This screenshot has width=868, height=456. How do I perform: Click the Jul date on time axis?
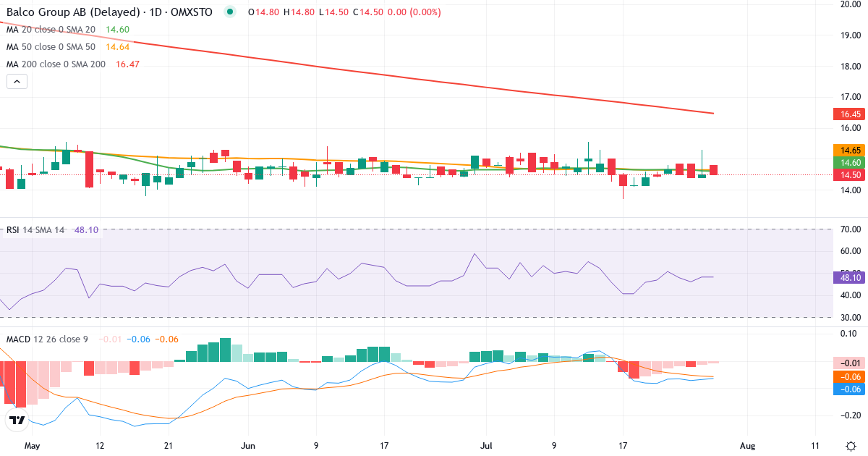coord(487,446)
